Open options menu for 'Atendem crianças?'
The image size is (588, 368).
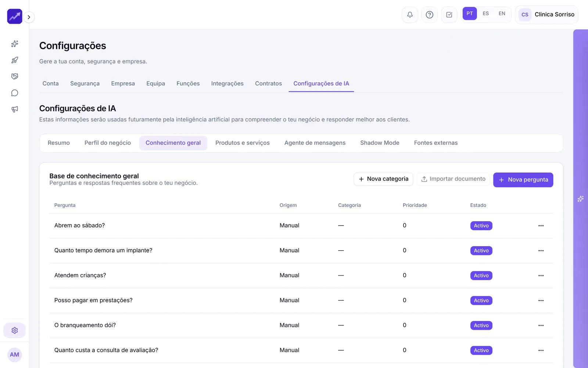[x=541, y=276]
